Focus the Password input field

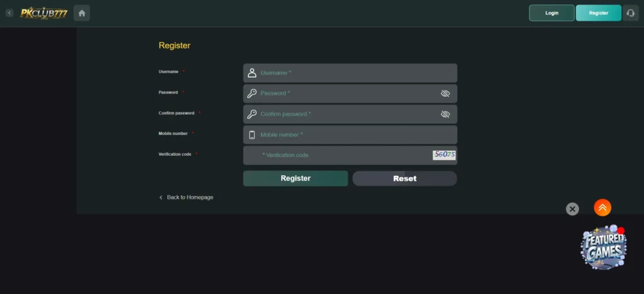click(350, 94)
